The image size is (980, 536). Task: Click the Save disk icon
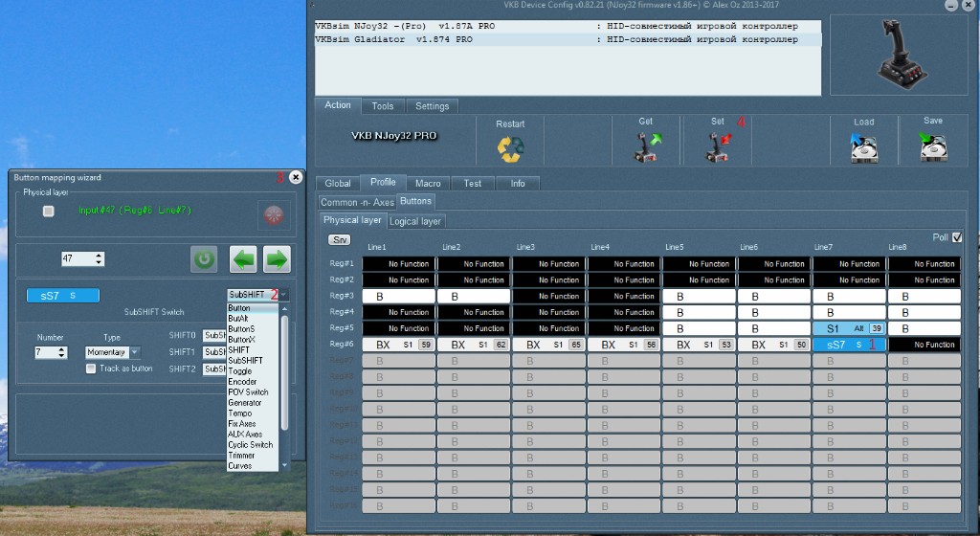pos(933,146)
